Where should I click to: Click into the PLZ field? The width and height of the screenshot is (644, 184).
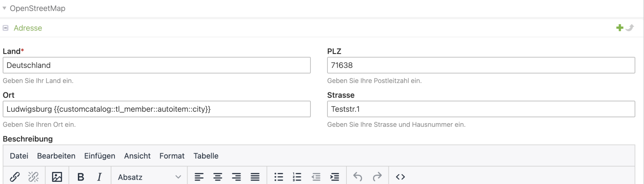point(481,65)
